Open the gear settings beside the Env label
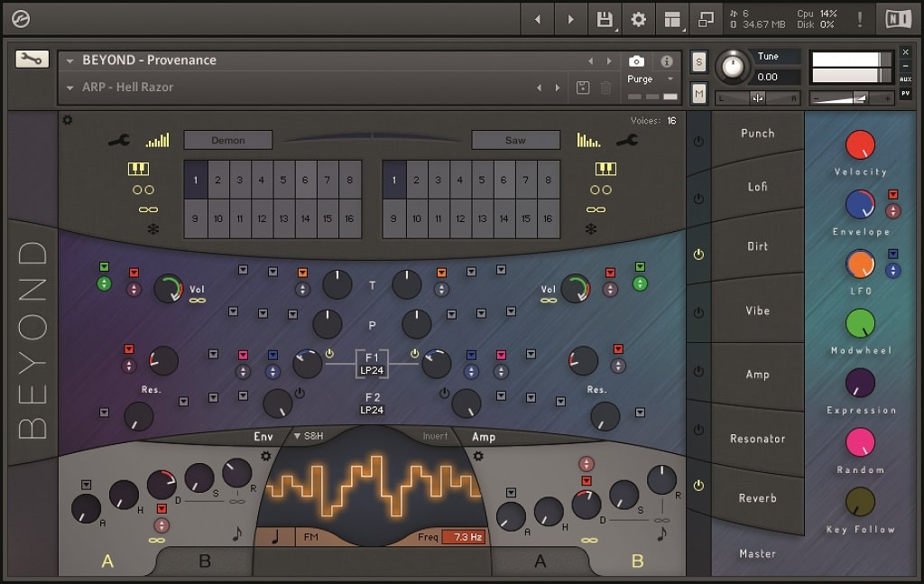 click(x=266, y=456)
